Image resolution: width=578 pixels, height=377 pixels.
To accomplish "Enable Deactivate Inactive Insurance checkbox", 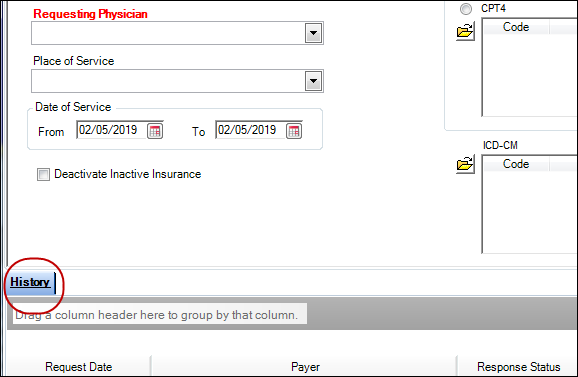I will (43, 174).
